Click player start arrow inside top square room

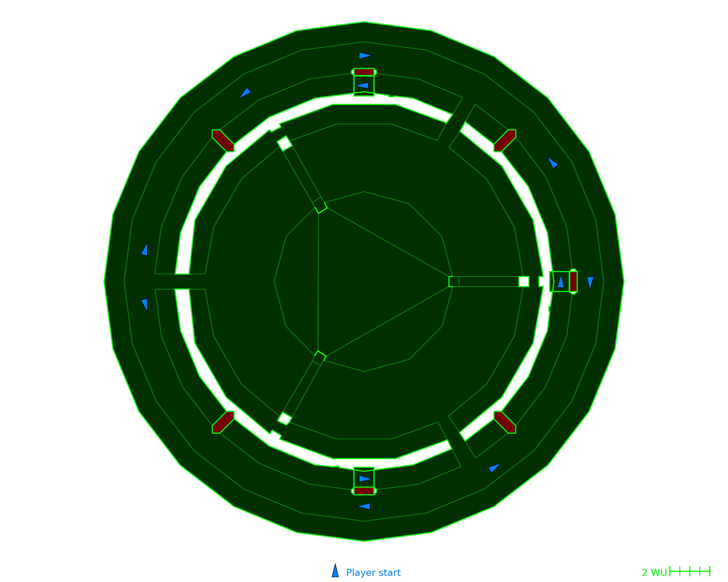(x=363, y=85)
